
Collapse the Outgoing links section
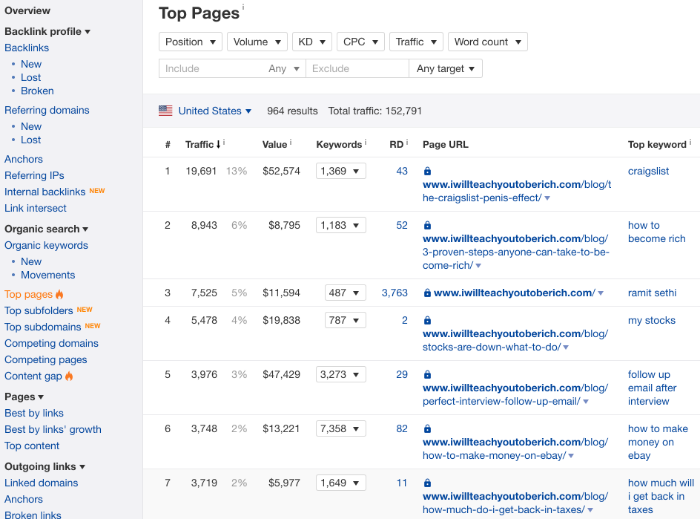(x=45, y=466)
